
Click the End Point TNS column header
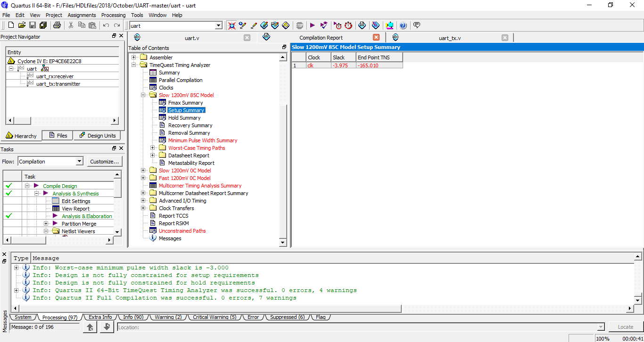pos(380,57)
